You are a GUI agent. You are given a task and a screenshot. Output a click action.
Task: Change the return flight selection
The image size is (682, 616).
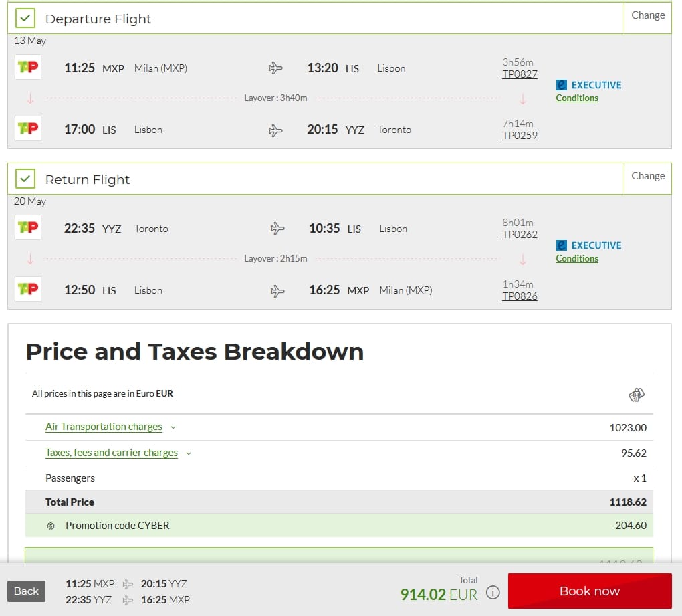[x=648, y=176]
